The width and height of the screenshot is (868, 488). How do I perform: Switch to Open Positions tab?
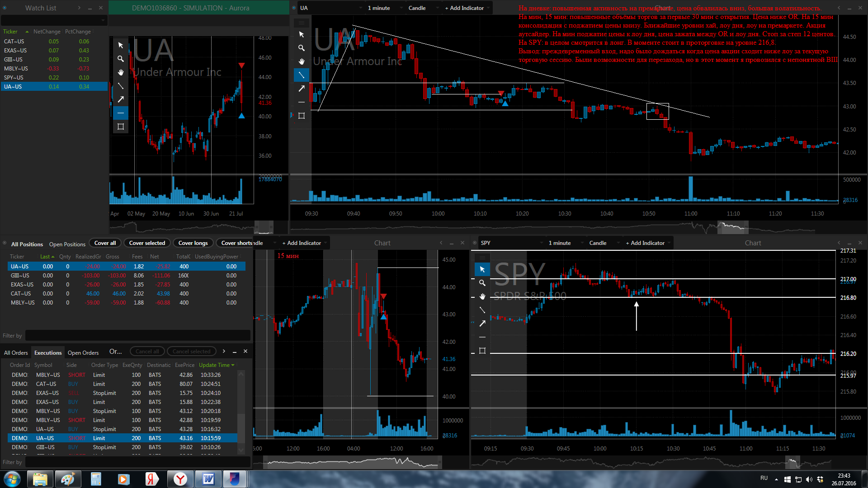click(x=67, y=244)
